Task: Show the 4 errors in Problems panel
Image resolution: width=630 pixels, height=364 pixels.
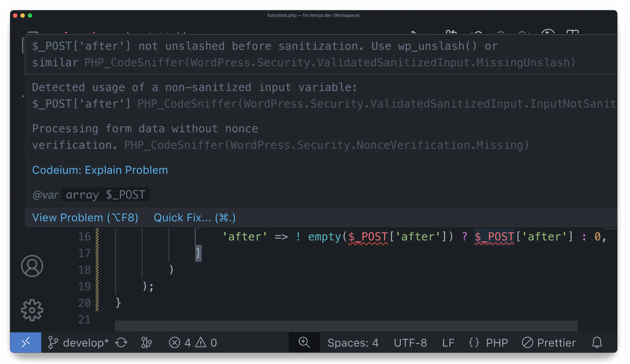Action: coord(180,343)
